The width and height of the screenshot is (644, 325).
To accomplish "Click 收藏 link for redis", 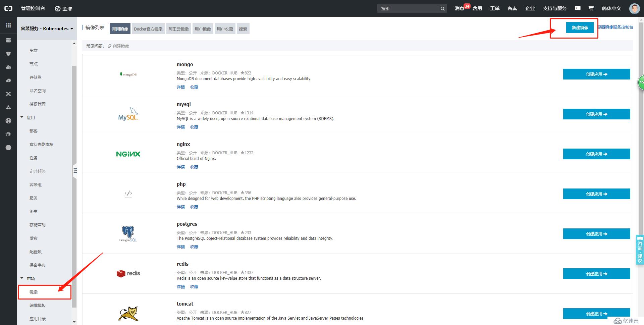I will pyautogui.click(x=194, y=287).
